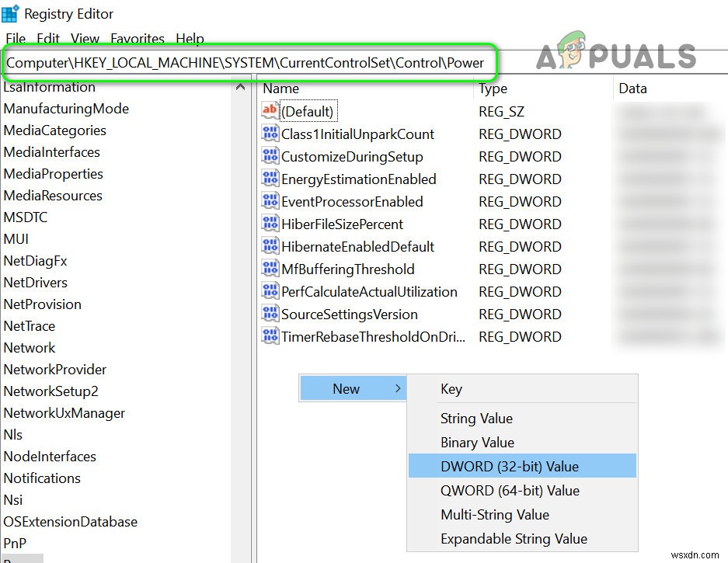This screenshot has width=728, height=563.
Task: Select the MediaCategories tree key
Action: pyautogui.click(x=55, y=130)
